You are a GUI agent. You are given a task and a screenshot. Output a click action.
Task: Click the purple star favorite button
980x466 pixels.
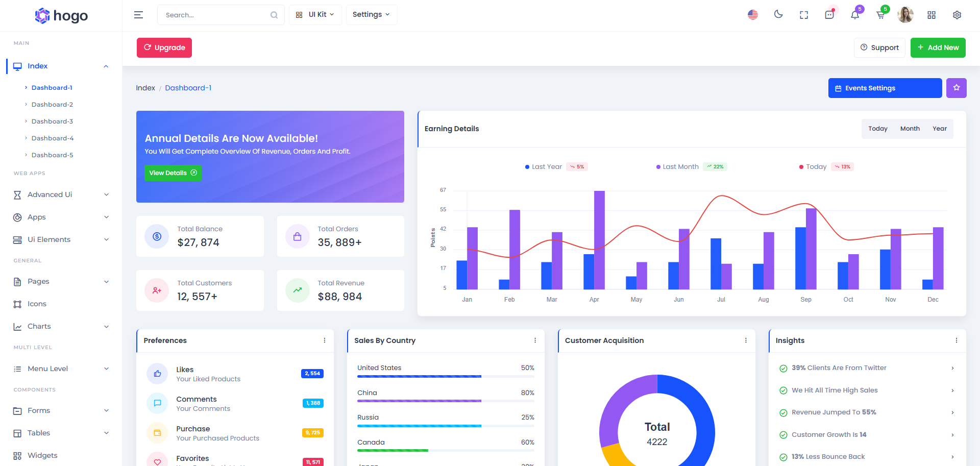pos(957,88)
